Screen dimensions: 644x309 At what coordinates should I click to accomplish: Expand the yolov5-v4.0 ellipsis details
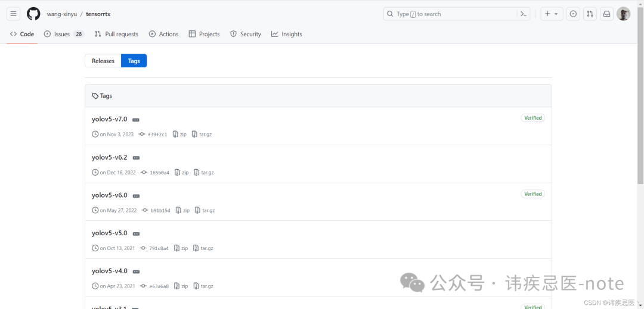pyautogui.click(x=137, y=271)
